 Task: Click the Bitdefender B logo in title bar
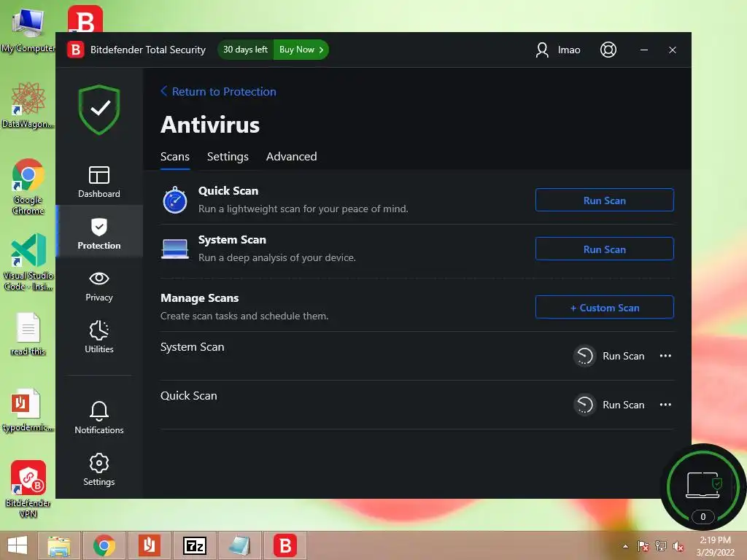coord(75,50)
